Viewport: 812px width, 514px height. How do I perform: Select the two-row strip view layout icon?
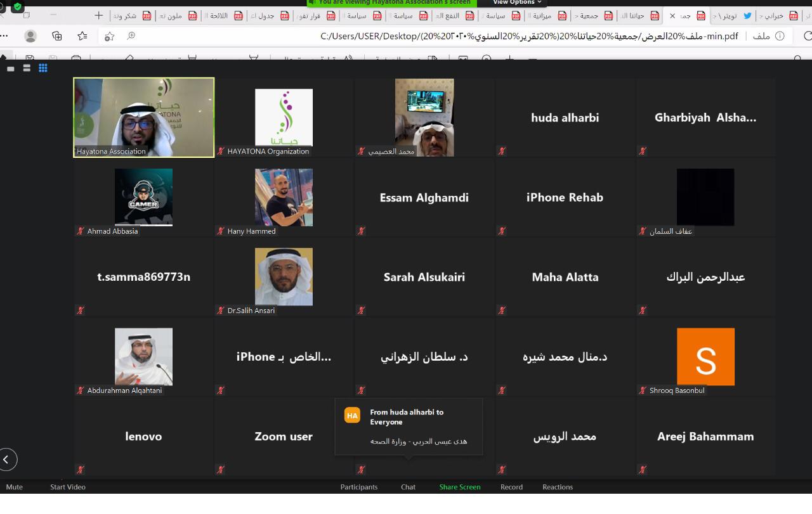click(x=27, y=68)
